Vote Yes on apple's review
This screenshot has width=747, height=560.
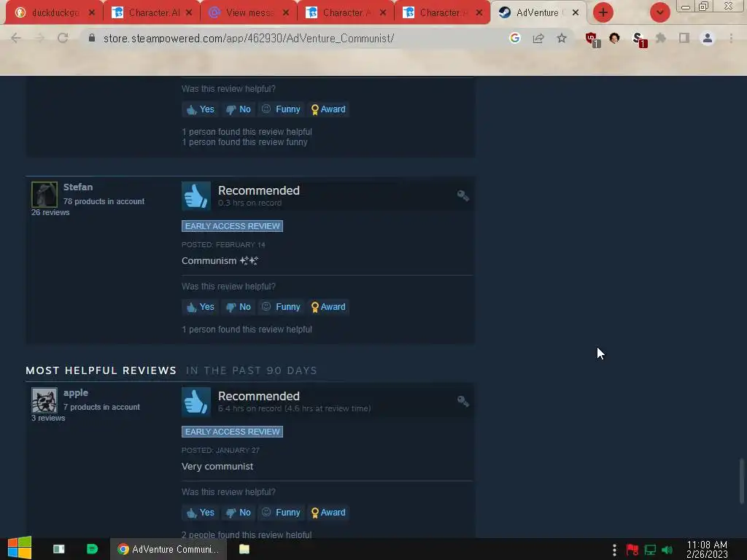(200, 513)
